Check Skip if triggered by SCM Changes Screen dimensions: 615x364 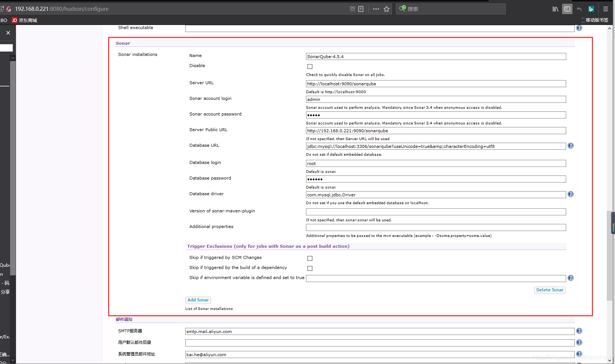[x=310, y=258]
